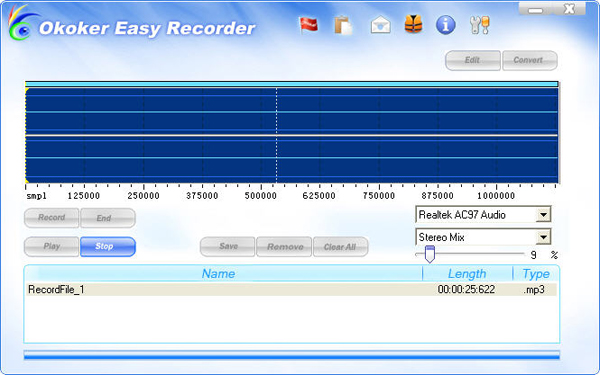Click the 500000 sample ruler label

coord(261,196)
